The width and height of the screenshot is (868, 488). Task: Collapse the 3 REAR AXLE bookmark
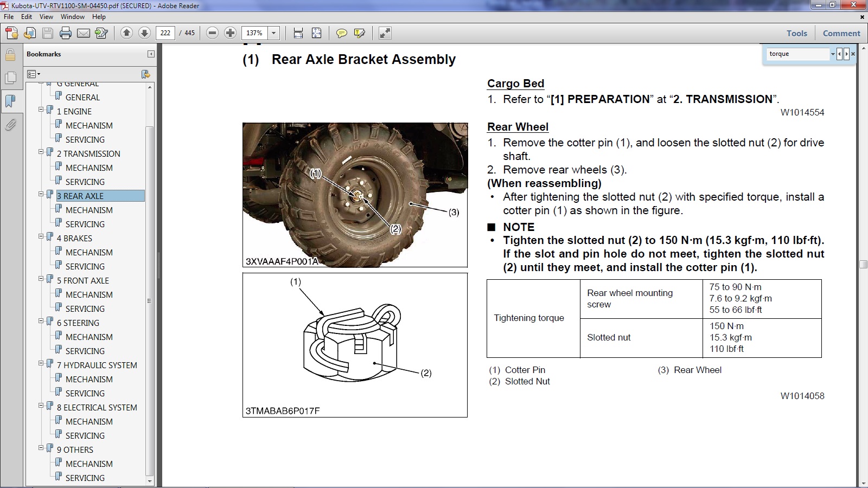point(41,194)
